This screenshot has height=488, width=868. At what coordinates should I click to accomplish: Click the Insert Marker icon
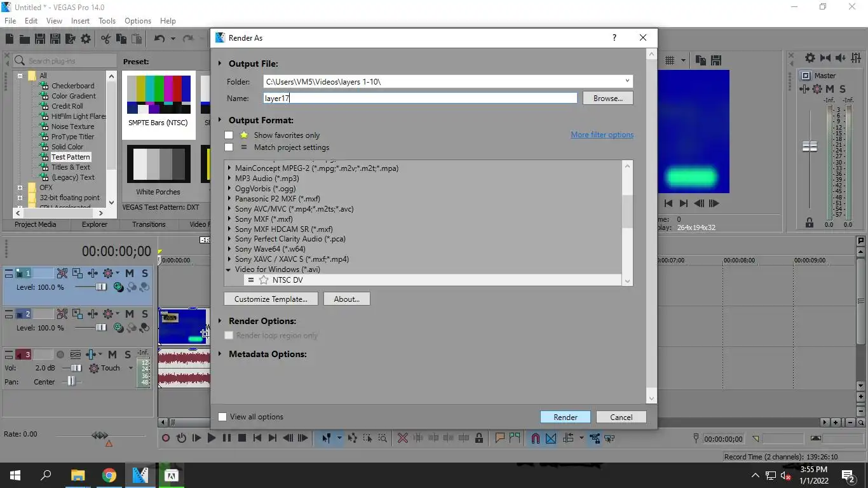(499, 438)
